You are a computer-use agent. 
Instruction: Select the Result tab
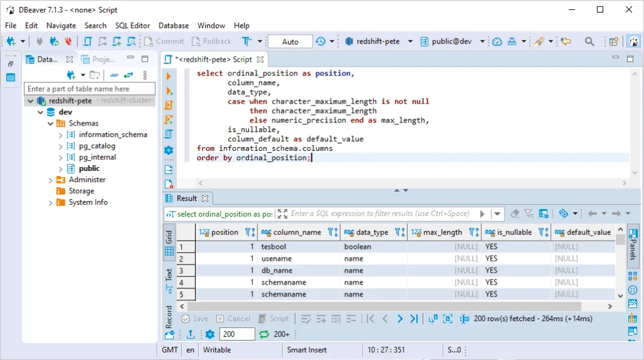pos(187,199)
